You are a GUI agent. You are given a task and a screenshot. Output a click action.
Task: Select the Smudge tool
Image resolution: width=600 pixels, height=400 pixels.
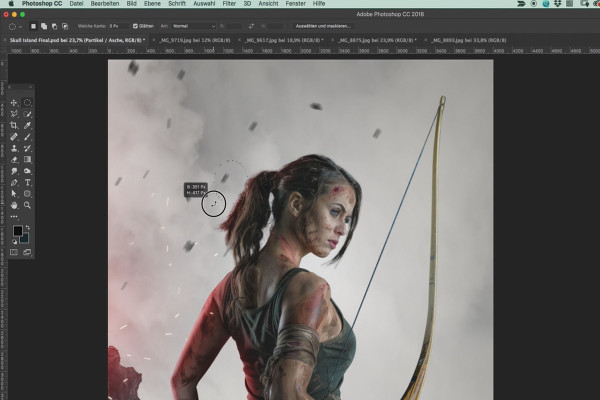pos(14,171)
